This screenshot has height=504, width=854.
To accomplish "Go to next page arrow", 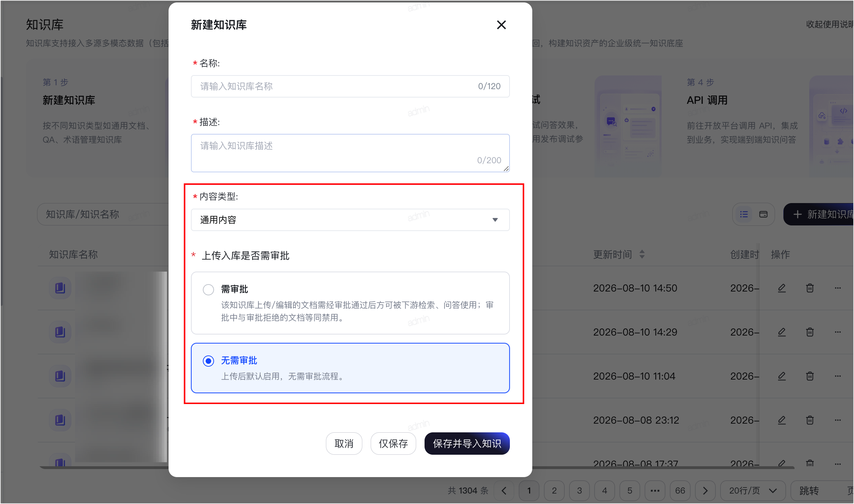I will click(x=705, y=491).
